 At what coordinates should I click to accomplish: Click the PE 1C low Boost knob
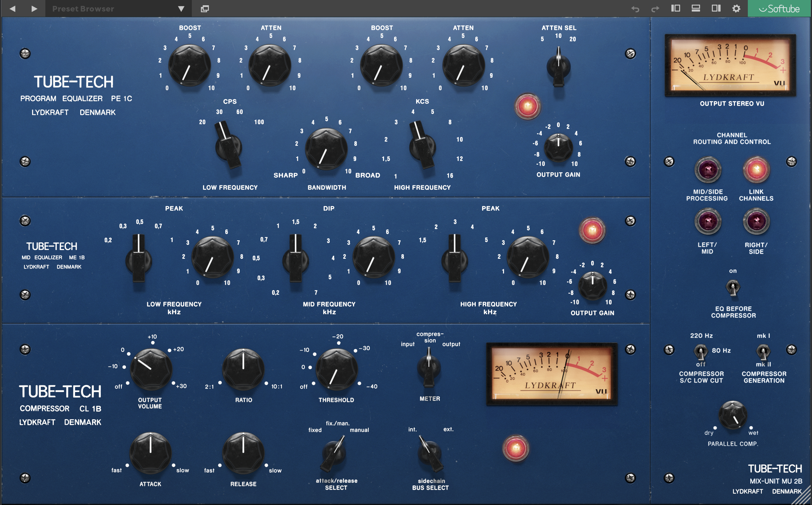pos(189,65)
